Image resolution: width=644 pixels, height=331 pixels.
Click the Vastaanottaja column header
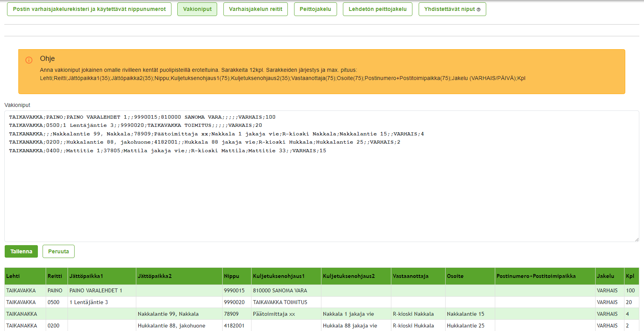[418, 276]
